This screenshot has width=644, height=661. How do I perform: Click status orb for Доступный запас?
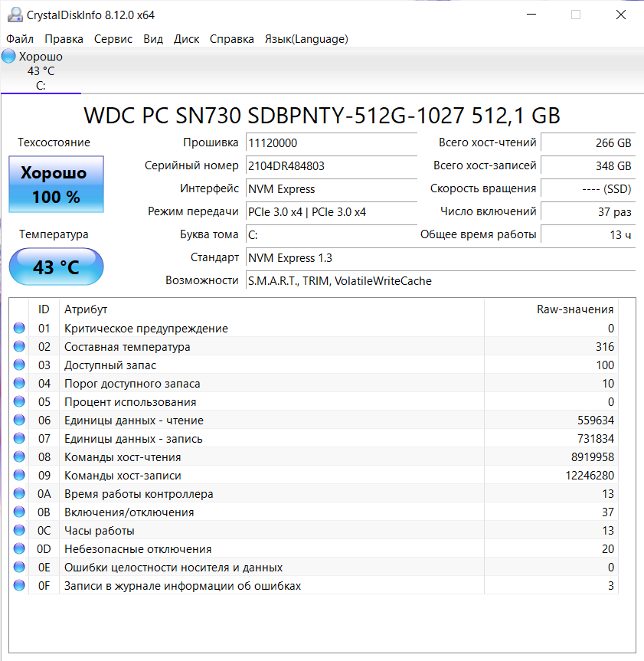[19, 365]
